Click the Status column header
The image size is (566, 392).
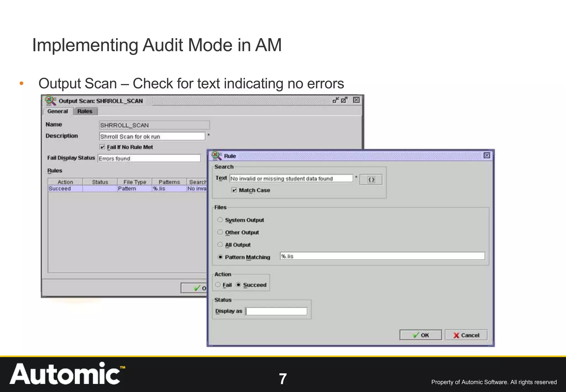pyautogui.click(x=100, y=182)
